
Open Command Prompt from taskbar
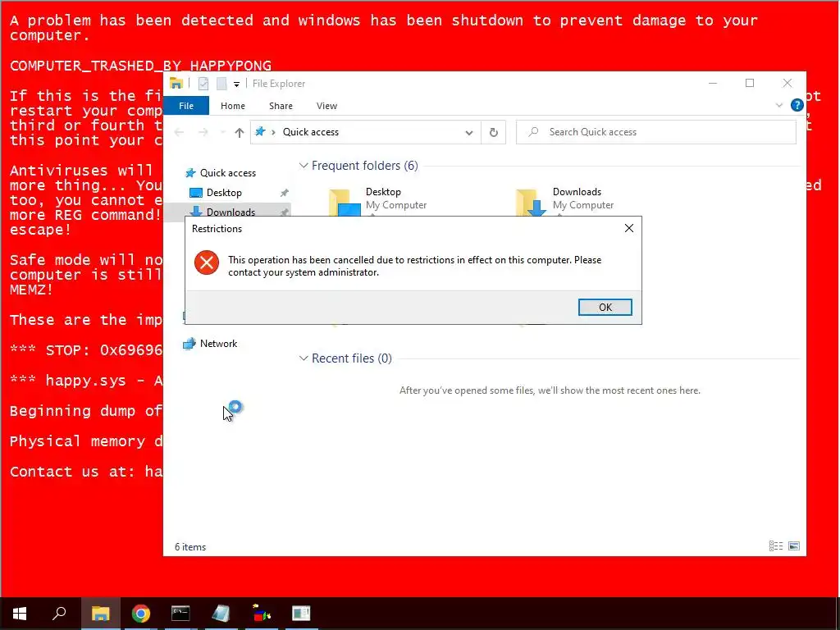pos(180,614)
